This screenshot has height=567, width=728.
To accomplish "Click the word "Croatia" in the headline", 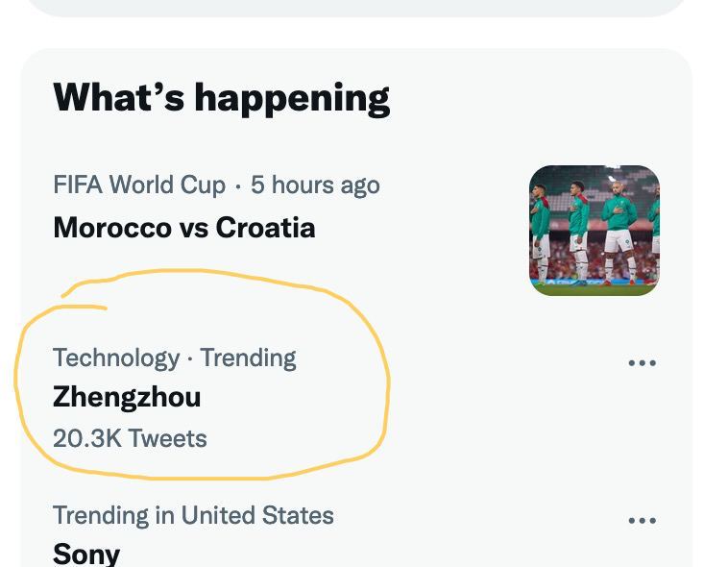I will pyautogui.click(x=265, y=228).
